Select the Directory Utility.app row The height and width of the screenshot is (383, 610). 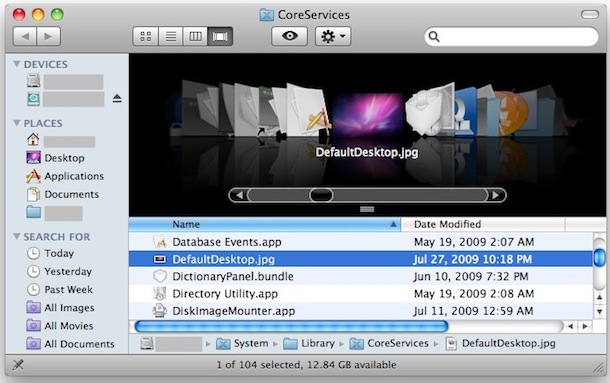point(361,293)
